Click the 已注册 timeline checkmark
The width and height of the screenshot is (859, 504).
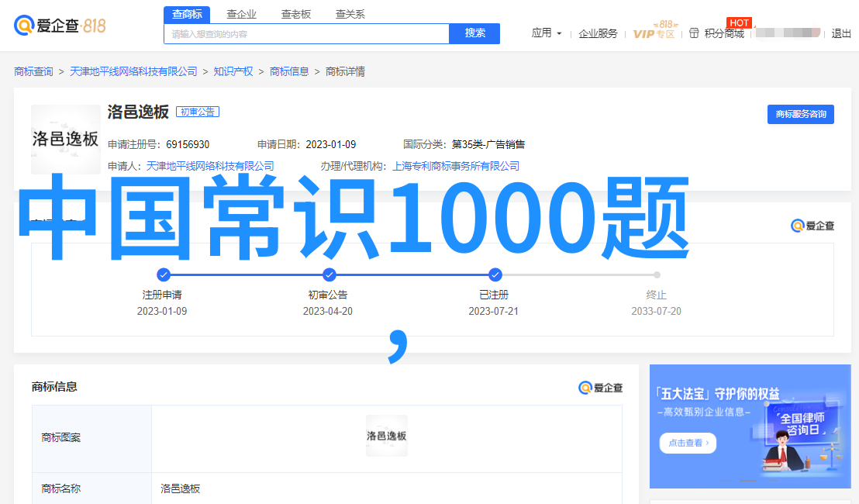(x=495, y=274)
